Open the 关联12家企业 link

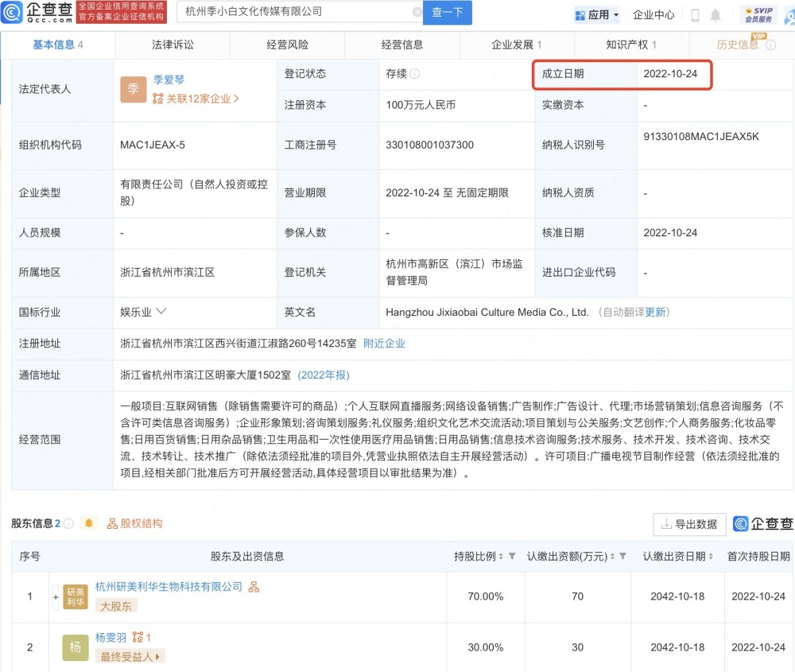(x=196, y=99)
